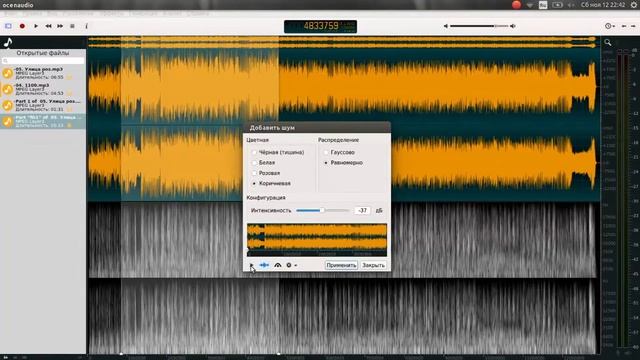The image size is (640, 360).
Task: Click the search field under Открытые файлы
Action: pos(43,61)
